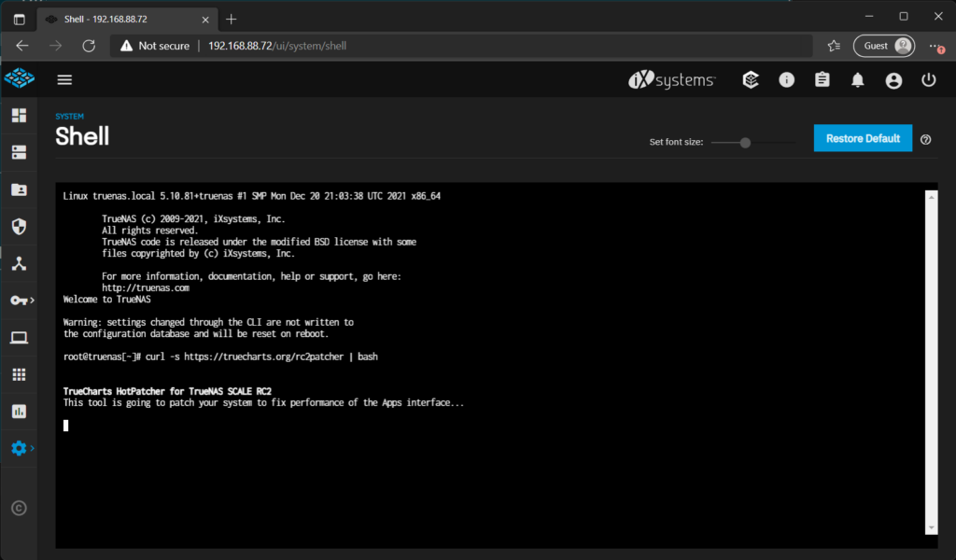Image resolution: width=956 pixels, height=560 pixels.
Task: Open the power menu icon
Action: [929, 80]
